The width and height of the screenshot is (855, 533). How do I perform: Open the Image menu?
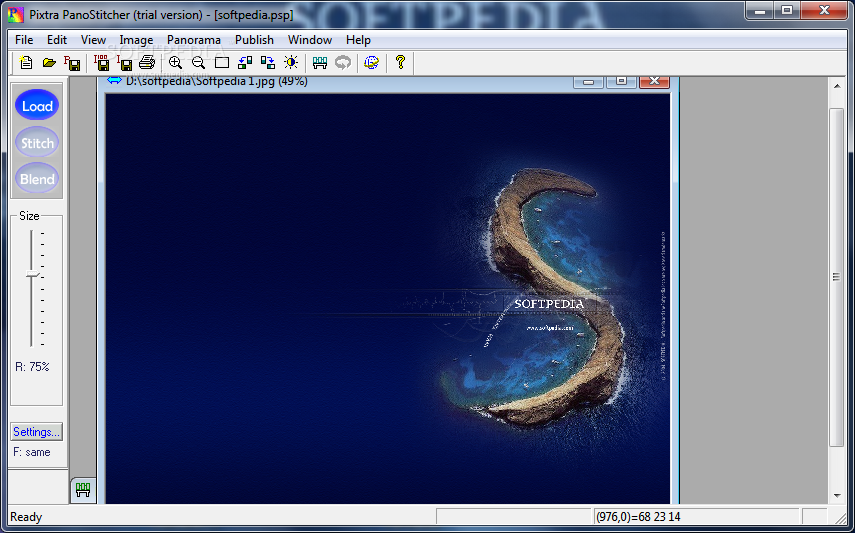(x=136, y=40)
